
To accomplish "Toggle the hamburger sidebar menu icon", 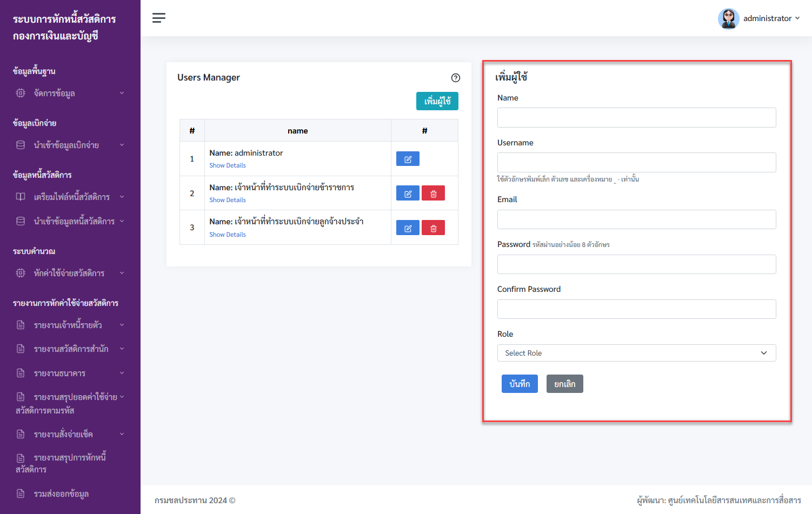I will pos(159,18).
